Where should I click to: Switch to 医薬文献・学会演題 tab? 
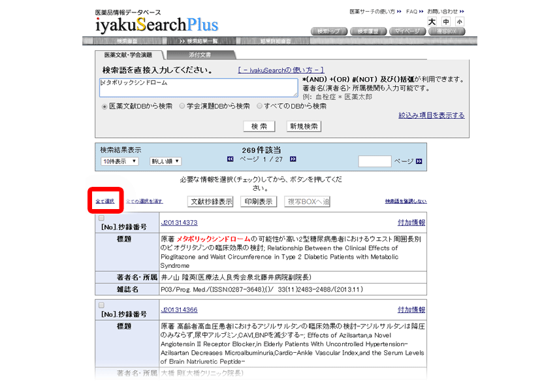click(x=128, y=55)
